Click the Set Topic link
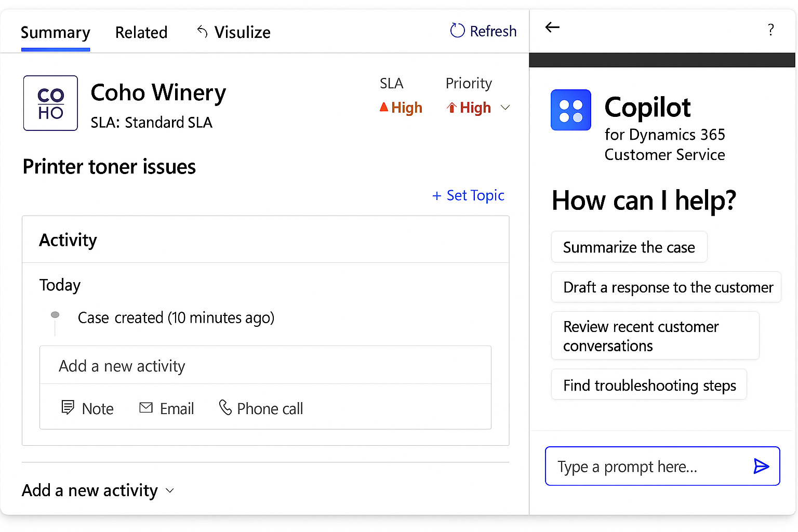 click(468, 195)
